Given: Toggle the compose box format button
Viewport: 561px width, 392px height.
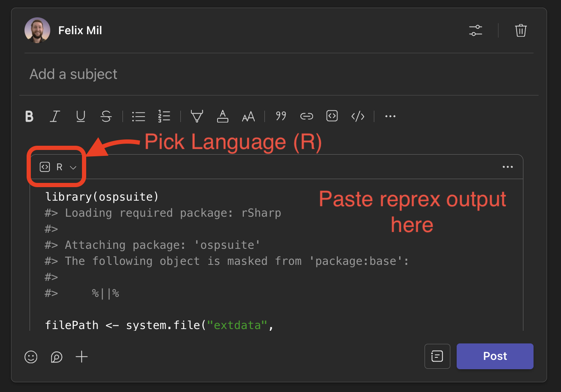Looking at the screenshot, I should click(x=437, y=356).
